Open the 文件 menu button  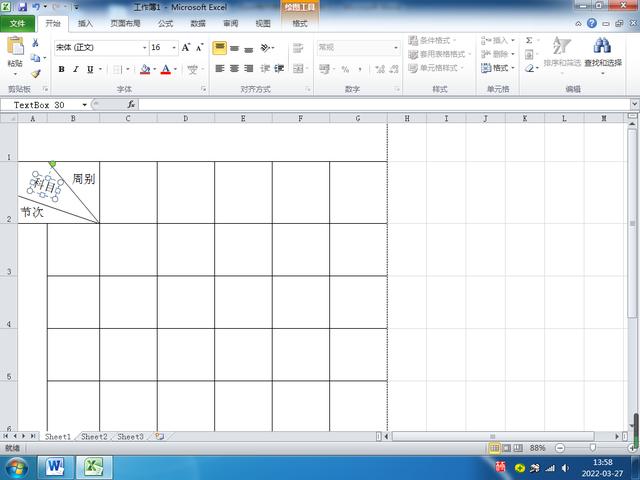[x=17, y=23]
